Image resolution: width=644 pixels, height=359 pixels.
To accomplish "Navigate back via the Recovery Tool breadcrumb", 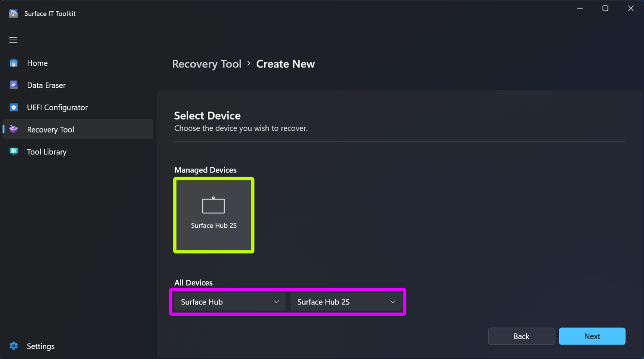I will click(x=207, y=64).
